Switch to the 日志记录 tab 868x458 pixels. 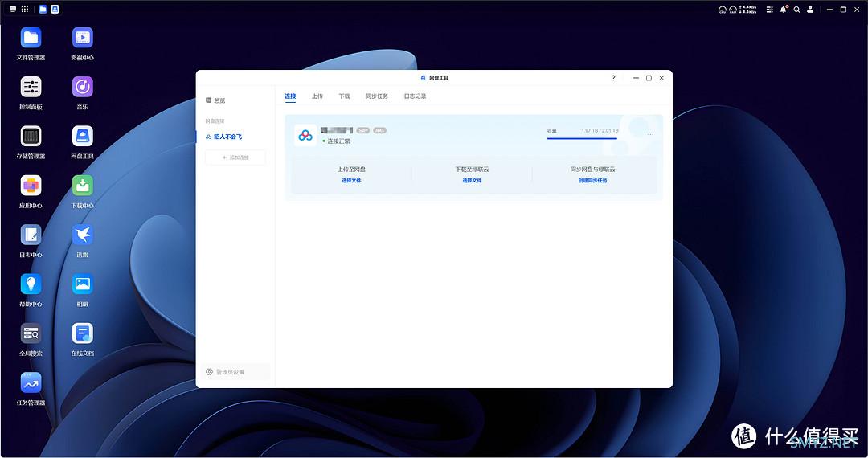(416, 96)
